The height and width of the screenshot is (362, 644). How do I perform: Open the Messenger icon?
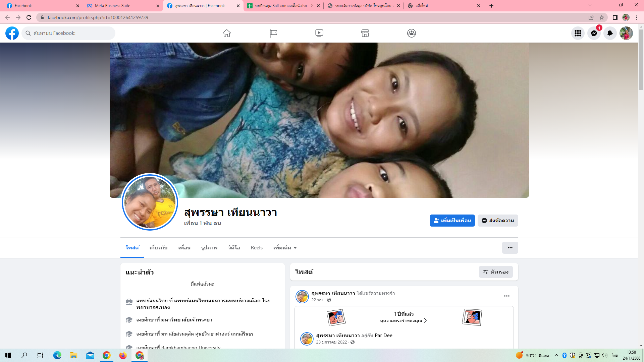(x=594, y=33)
